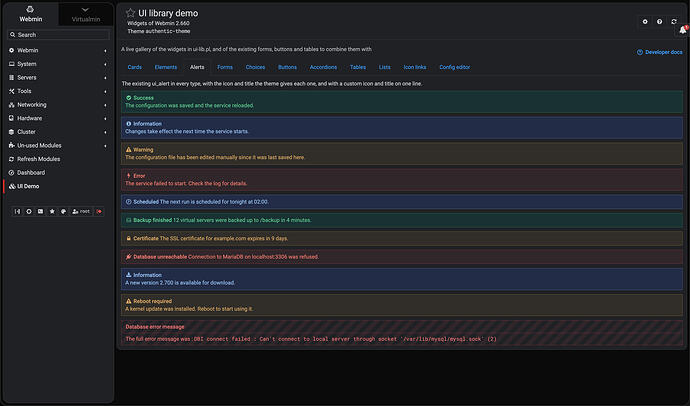Open the Developer docs link
The image size is (690, 406).
pyautogui.click(x=660, y=52)
